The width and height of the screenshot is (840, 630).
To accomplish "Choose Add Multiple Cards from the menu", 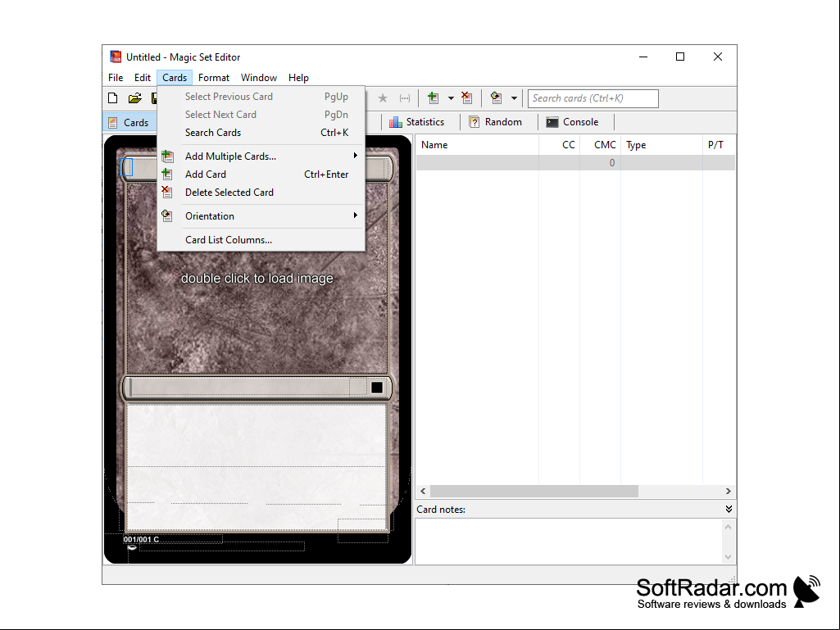I will pos(261,156).
